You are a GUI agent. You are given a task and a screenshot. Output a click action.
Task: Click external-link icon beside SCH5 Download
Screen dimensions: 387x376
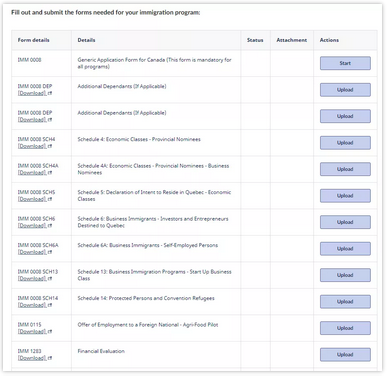click(x=50, y=199)
